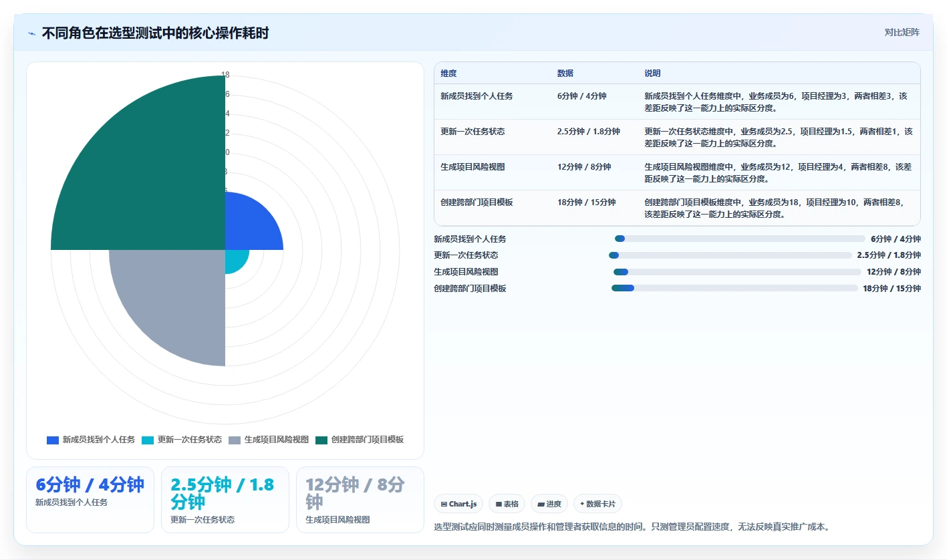947x560 pixels.
Task: Click the axis tick label 18 atop the chart
Action: click(x=225, y=75)
